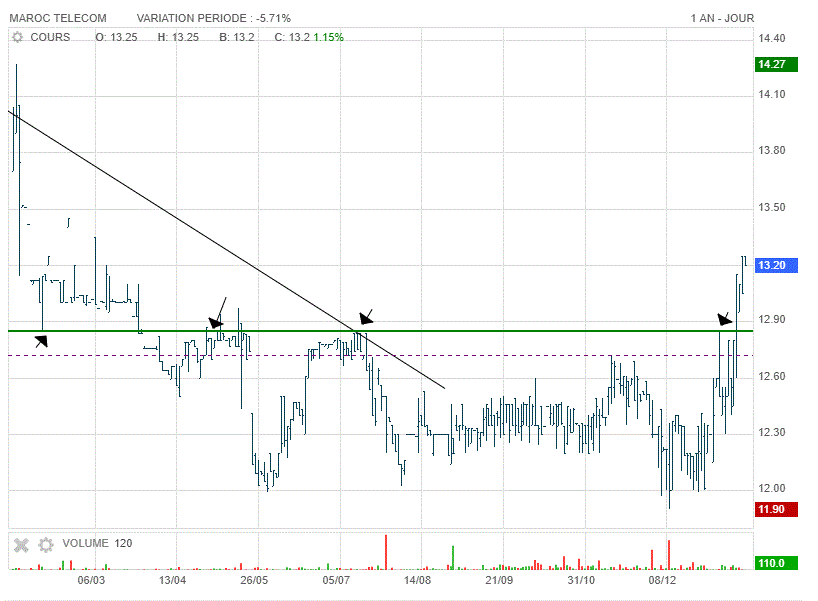Click the 12.60 price axis label
818x601 pixels.
click(772, 376)
